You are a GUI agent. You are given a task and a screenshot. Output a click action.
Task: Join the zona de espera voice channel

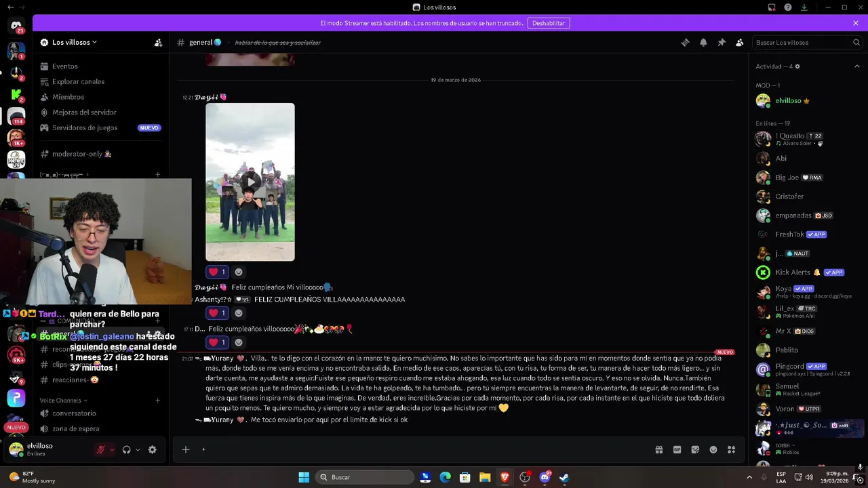[x=100, y=428]
